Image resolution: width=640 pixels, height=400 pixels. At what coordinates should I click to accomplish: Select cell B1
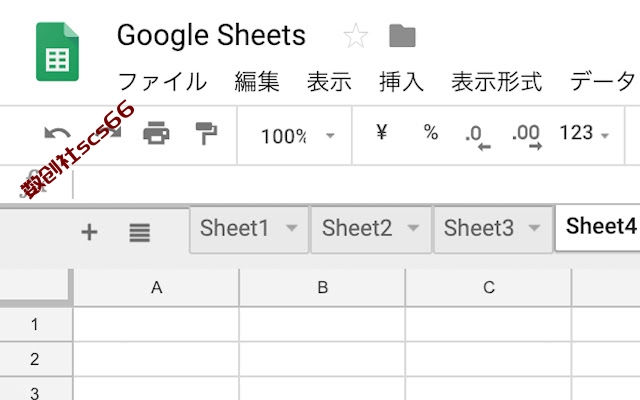tap(322, 324)
